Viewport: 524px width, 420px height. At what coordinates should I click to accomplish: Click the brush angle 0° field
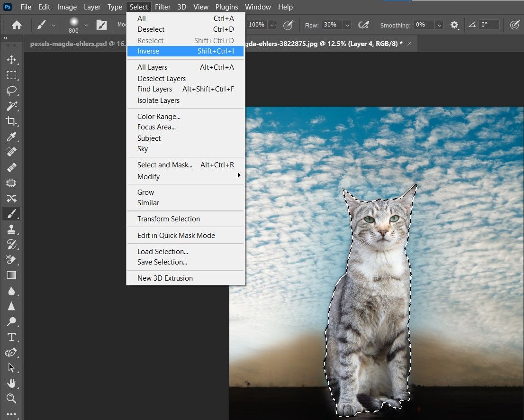[489, 25]
